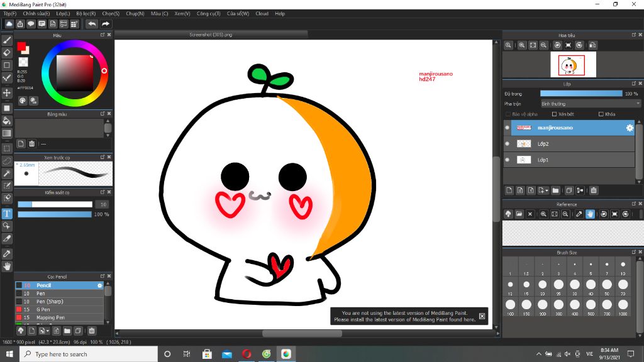Open the cloud icon in top toolbar
This screenshot has height=362, width=644.
(x=9, y=25)
